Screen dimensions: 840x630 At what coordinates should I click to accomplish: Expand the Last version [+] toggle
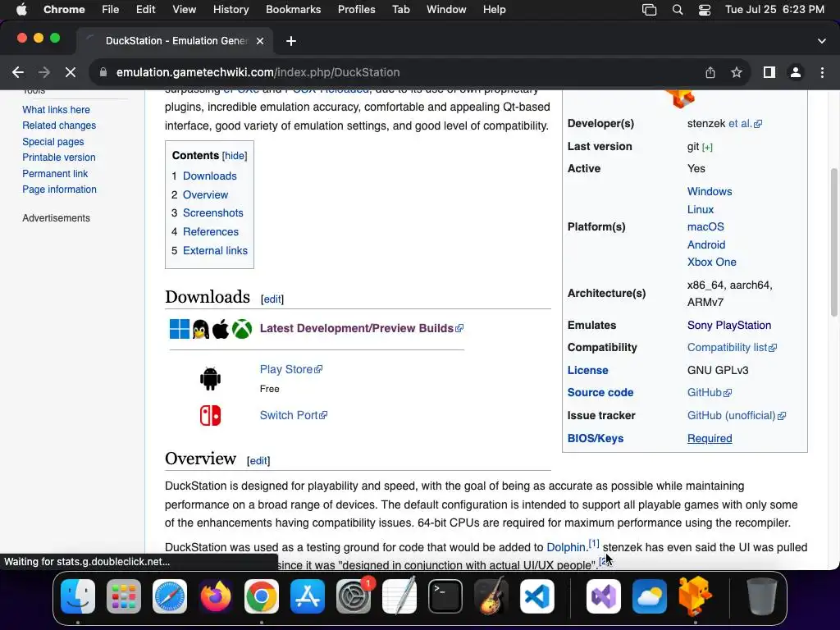point(707,148)
